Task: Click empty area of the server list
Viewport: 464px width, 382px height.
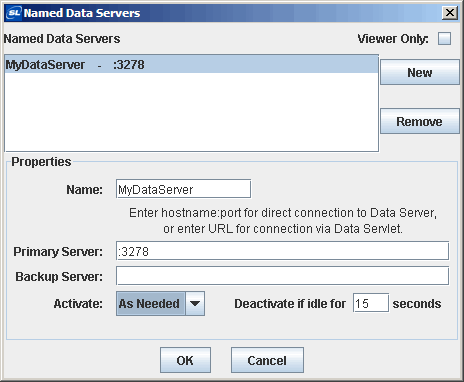Action: pyautogui.click(x=192, y=112)
